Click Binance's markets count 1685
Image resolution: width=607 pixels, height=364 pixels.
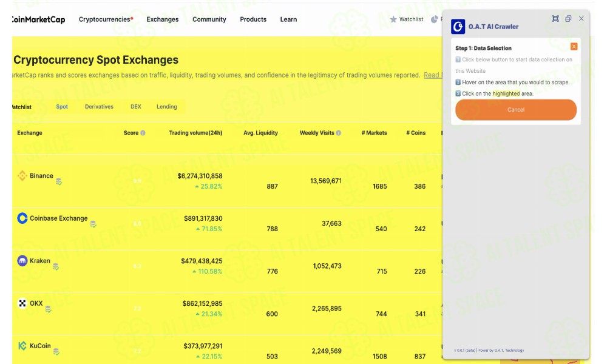pos(380,186)
